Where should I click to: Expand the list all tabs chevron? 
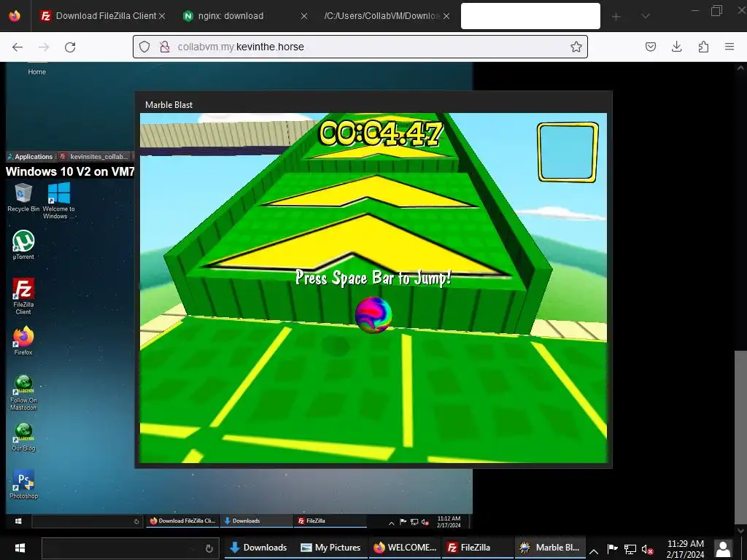646,16
